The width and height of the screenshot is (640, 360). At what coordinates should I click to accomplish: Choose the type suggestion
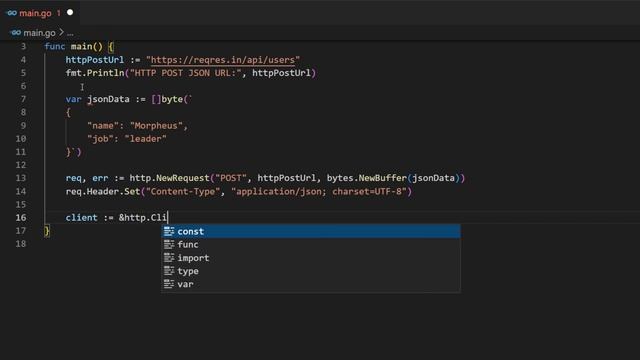tap(311, 271)
